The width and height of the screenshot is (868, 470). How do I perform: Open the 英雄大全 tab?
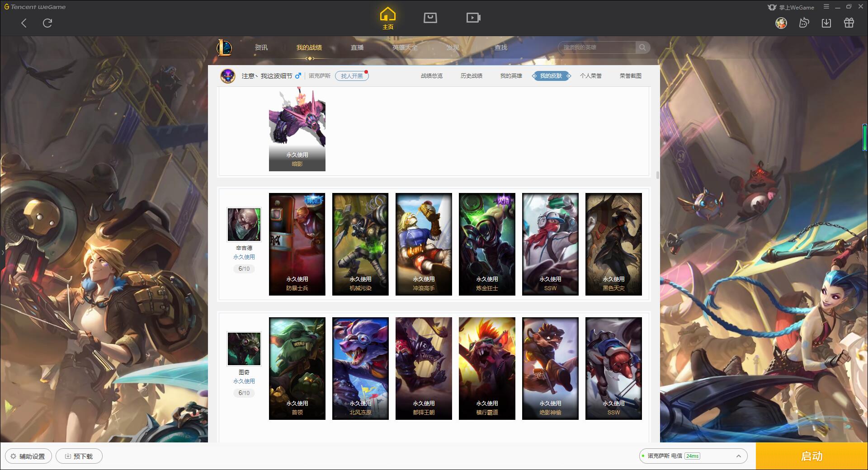405,47
